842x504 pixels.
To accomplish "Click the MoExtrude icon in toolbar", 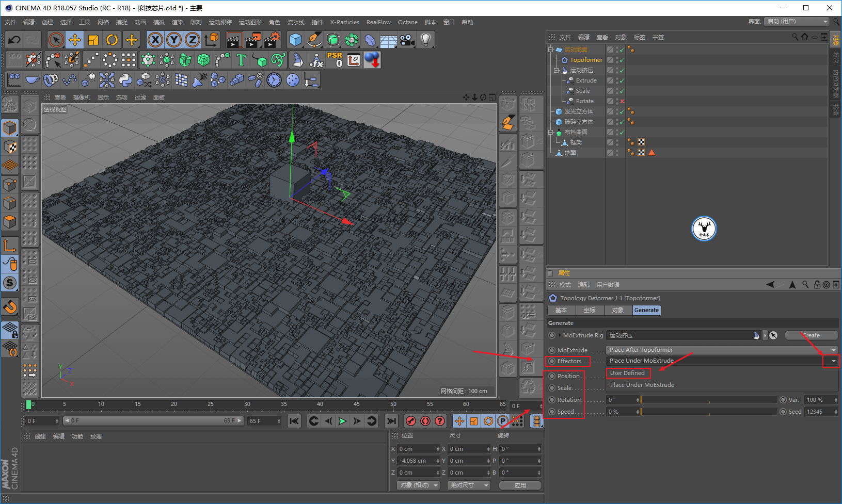I will pyautogui.click(x=298, y=60).
